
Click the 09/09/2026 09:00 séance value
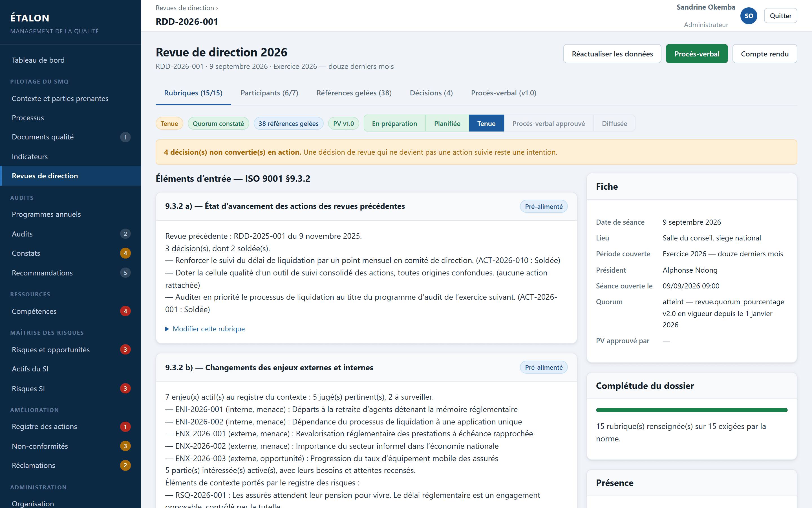tap(691, 286)
